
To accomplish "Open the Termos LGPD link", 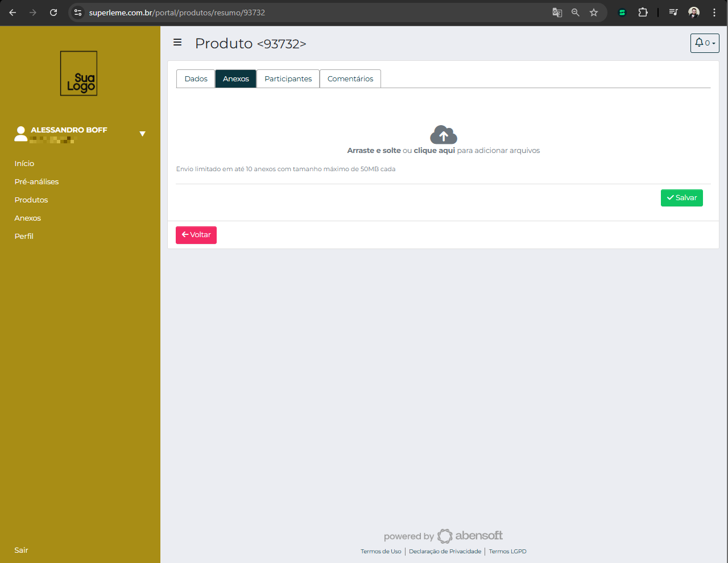I will tap(508, 552).
